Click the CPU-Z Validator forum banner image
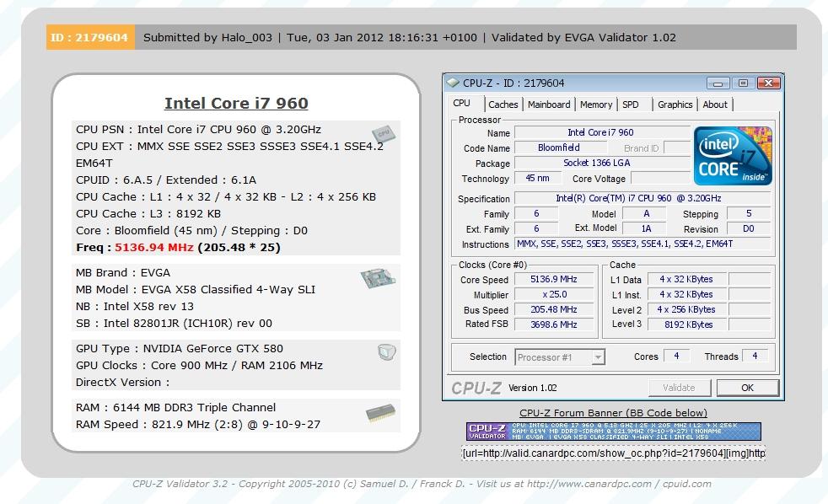 [613, 432]
